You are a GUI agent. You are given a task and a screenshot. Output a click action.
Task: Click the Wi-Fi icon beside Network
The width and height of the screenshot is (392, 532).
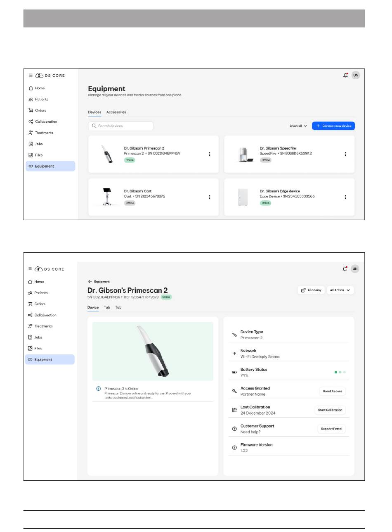point(234,354)
